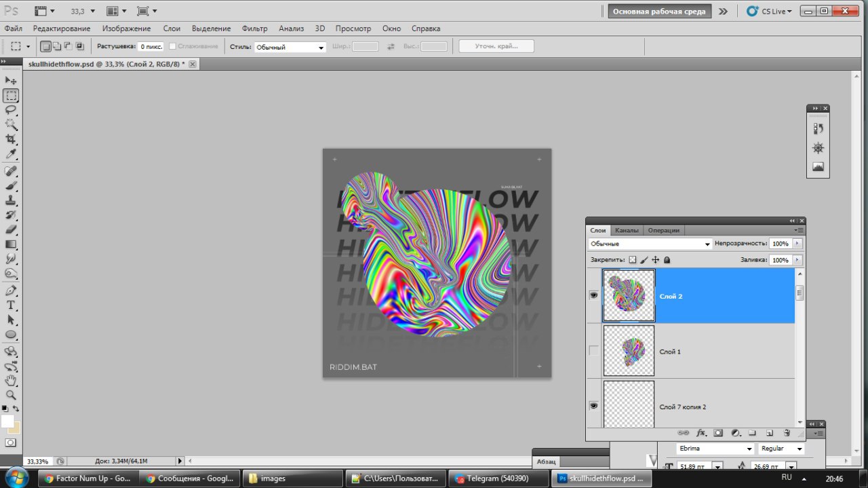This screenshot has width=868, height=488.
Task: Select the Eyedropper tool
Action: tap(11, 154)
